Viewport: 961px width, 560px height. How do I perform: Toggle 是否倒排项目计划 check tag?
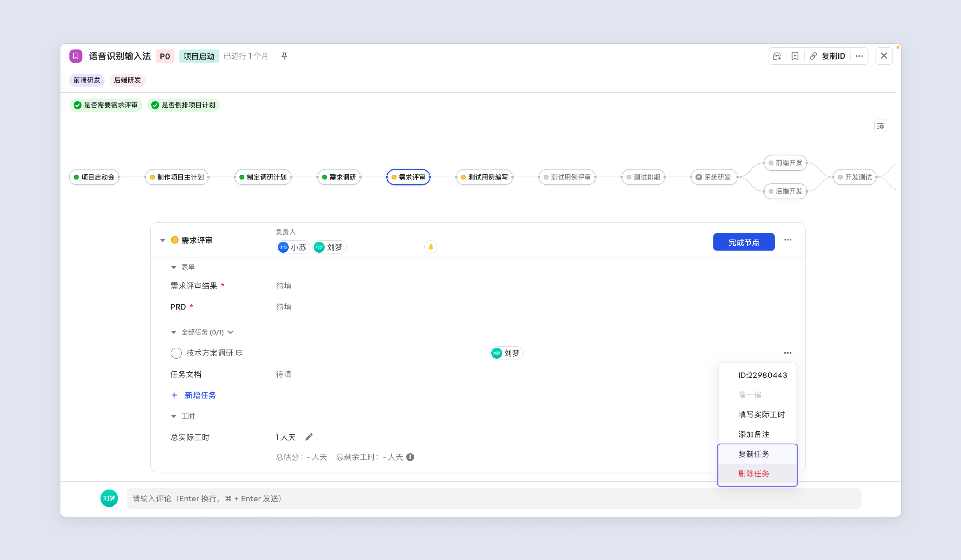point(183,105)
